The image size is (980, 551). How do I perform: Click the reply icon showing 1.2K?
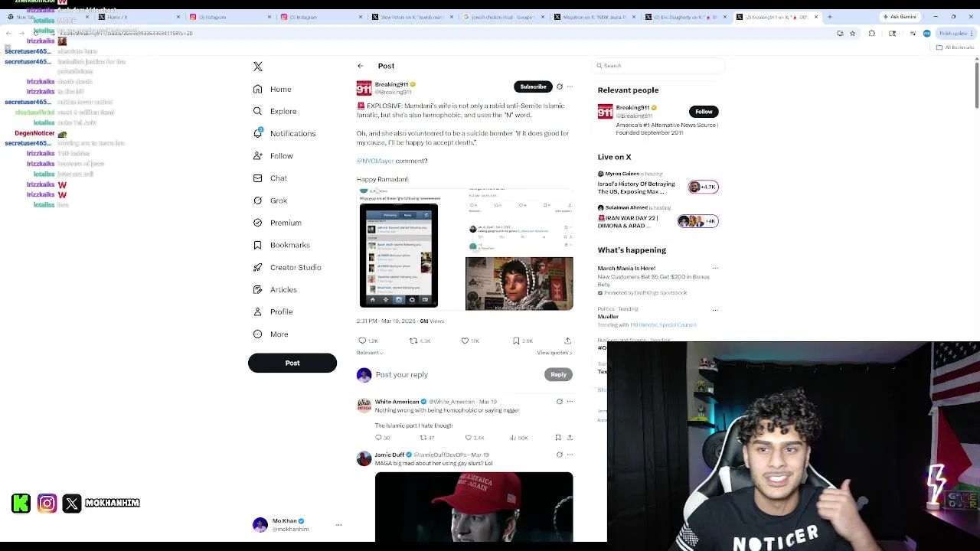click(368, 341)
